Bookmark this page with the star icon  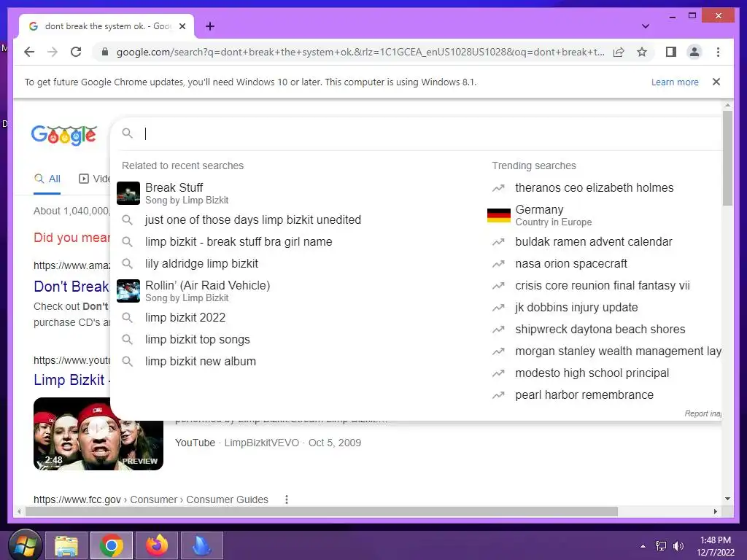(642, 52)
